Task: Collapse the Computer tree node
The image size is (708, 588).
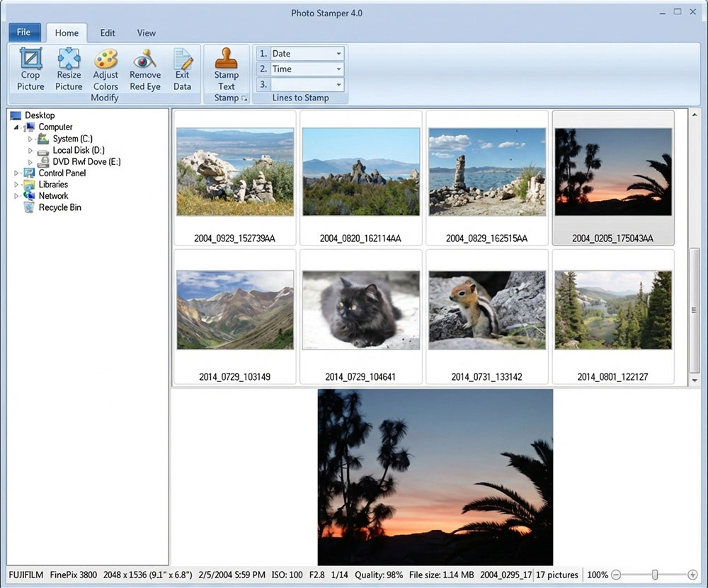Action: click(x=16, y=127)
